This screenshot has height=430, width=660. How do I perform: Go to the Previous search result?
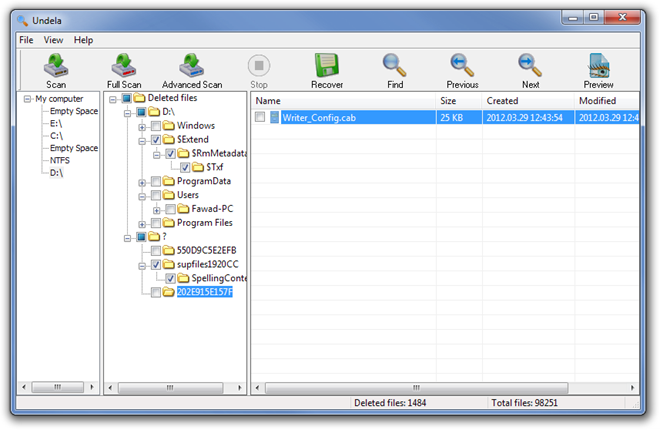click(462, 71)
